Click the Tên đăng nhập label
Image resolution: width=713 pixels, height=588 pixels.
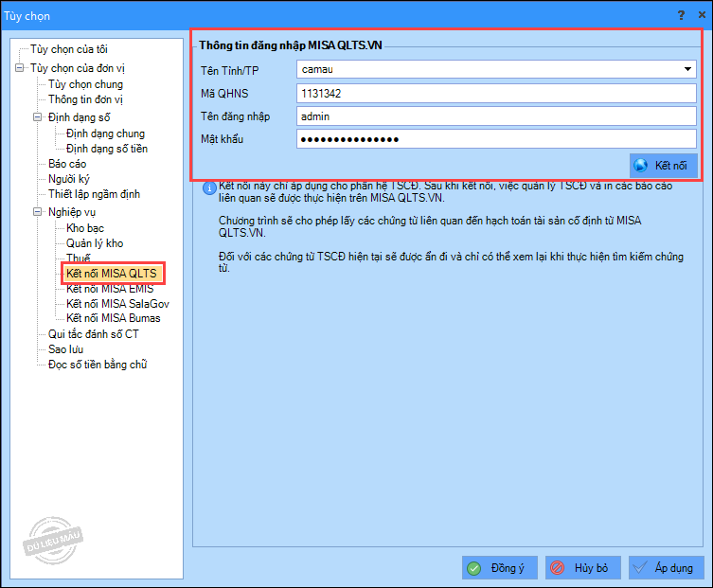[236, 116]
